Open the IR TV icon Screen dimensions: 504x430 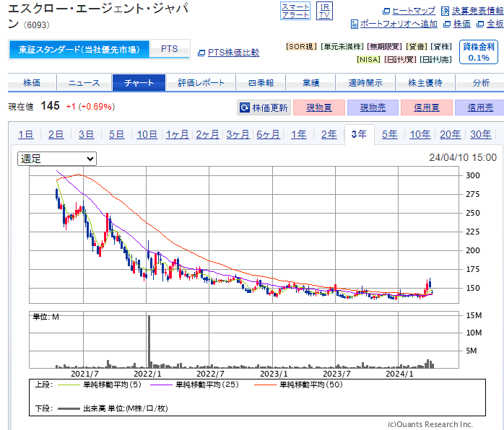click(x=324, y=11)
